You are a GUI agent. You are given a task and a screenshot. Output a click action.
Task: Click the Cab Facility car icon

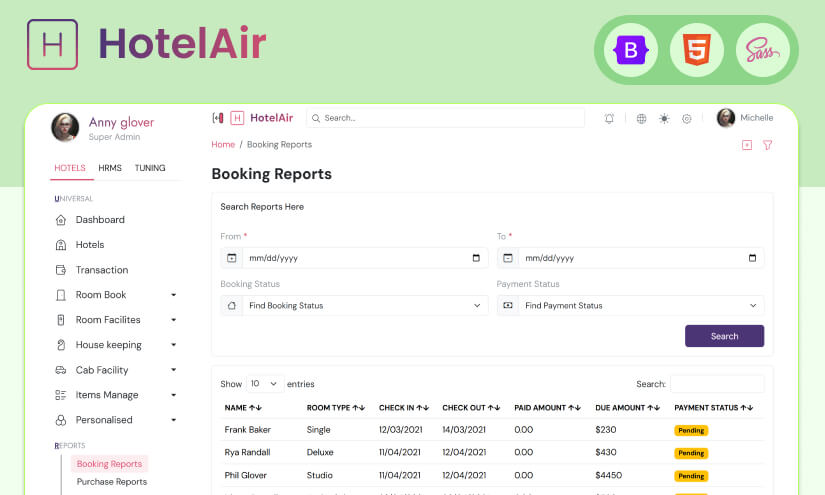click(x=61, y=370)
